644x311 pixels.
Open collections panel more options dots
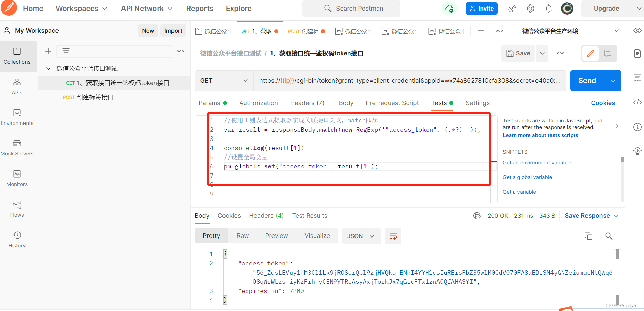(180, 51)
